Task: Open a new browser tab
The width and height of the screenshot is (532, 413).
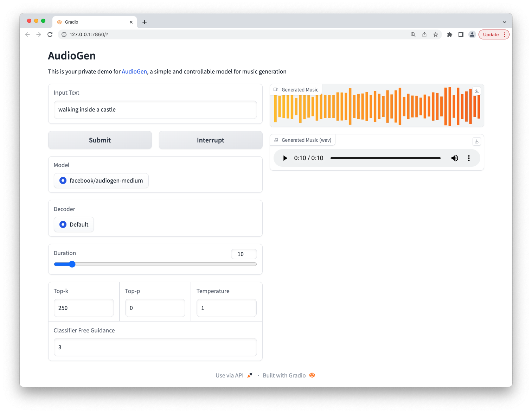Action: click(x=145, y=22)
